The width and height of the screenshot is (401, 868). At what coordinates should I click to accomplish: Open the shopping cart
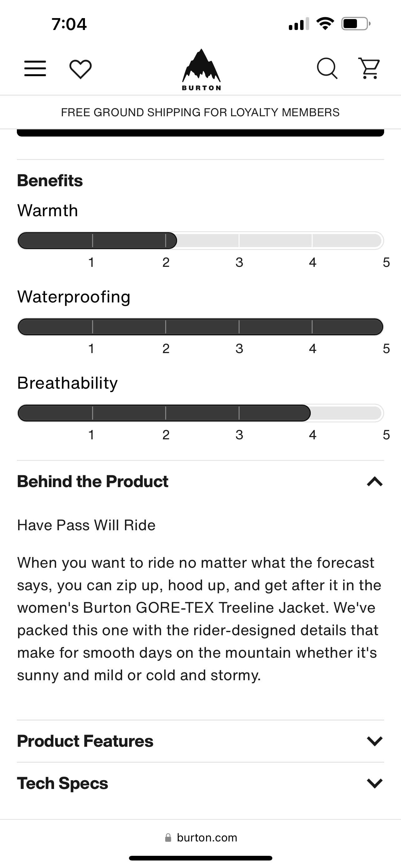[369, 68]
